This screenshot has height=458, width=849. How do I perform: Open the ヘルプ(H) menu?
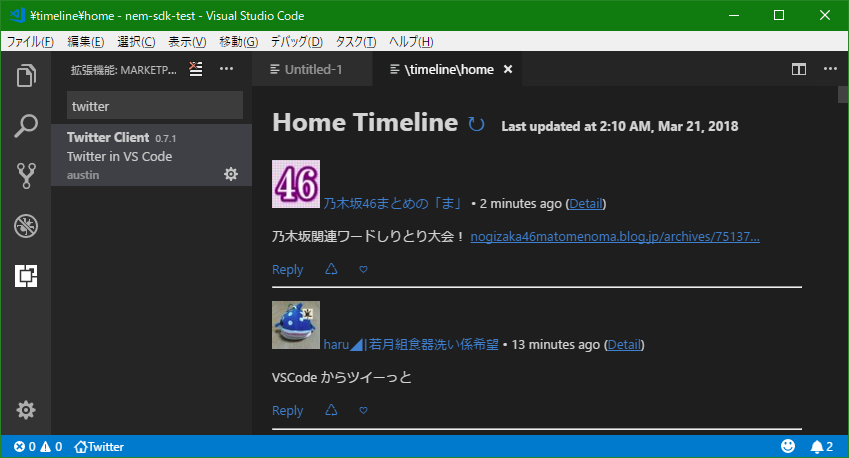[x=411, y=42]
